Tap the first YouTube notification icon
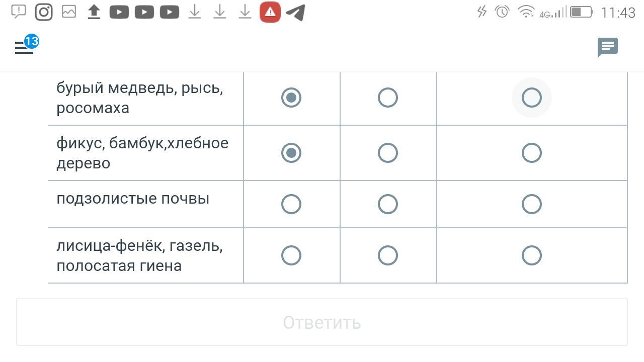The width and height of the screenshot is (644, 362). click(x=119, y=12)
